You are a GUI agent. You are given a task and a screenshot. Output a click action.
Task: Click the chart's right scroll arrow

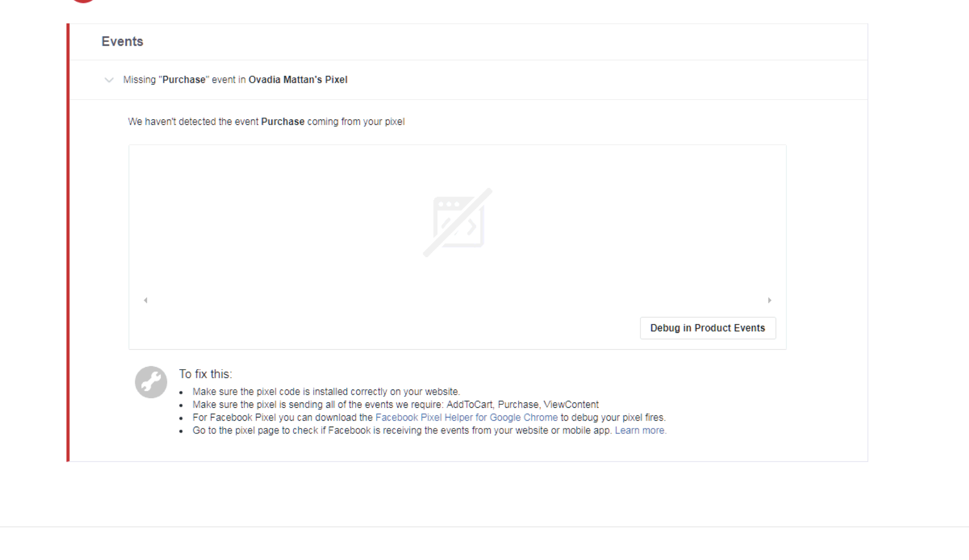[x=769, y=300]
